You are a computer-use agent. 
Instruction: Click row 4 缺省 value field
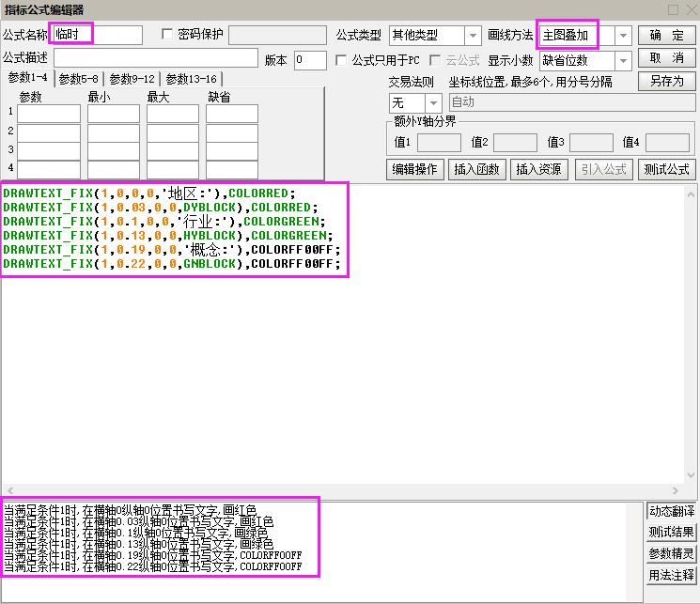(232, 170)
